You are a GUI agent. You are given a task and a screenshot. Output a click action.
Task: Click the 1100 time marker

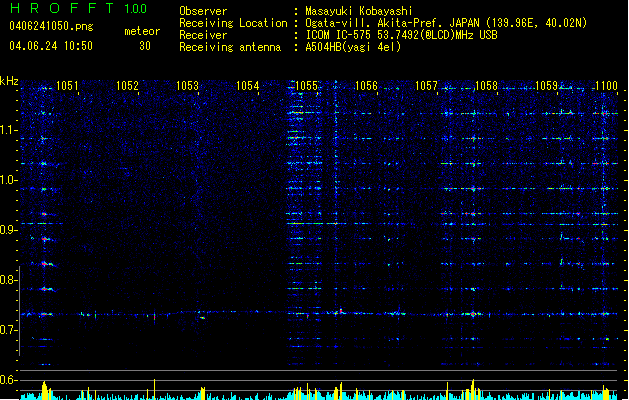607,86
